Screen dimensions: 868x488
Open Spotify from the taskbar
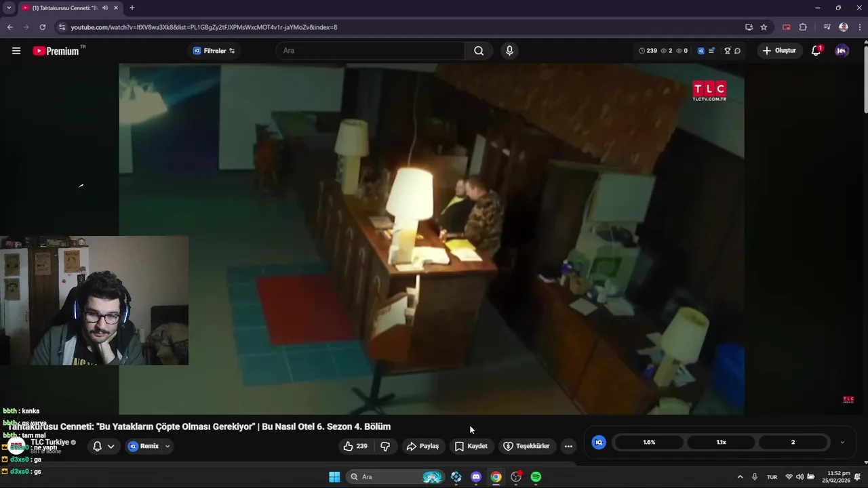pyautogui.click(x=536, y=476)
